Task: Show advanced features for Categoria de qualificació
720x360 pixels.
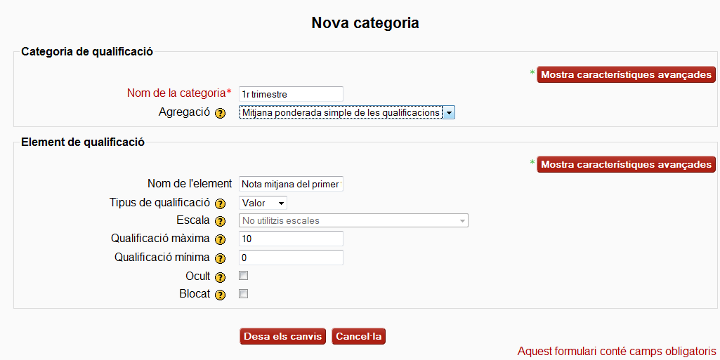Action: [x=626, y=75]
